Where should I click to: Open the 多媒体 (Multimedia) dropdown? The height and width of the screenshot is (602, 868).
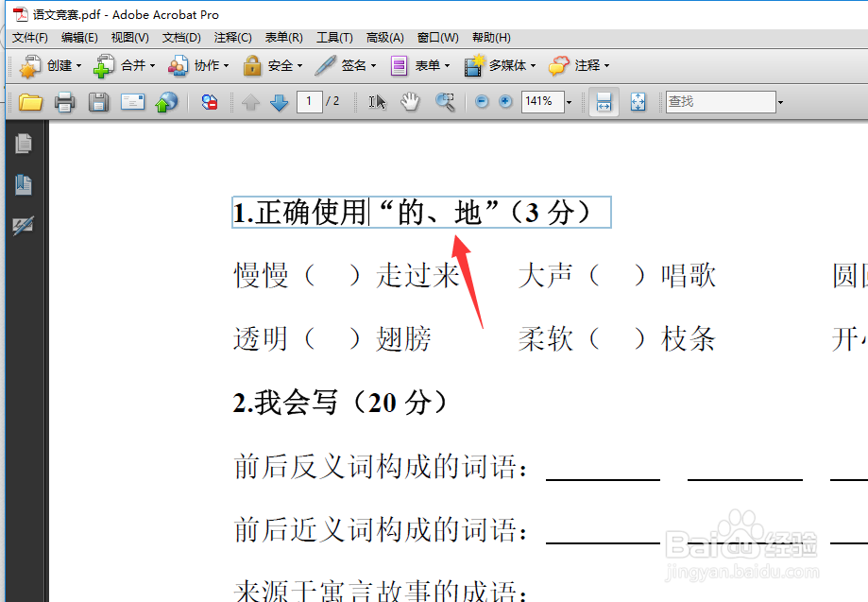click(500, 65)
